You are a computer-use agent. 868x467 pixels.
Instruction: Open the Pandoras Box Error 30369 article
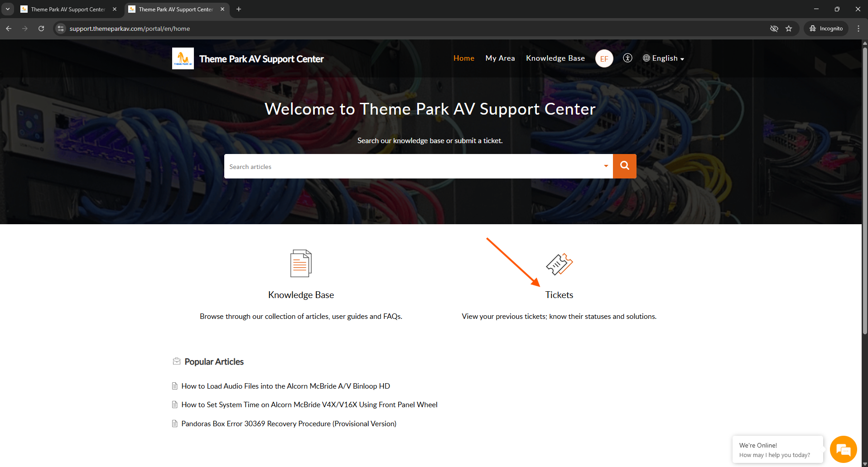(289, 424)
